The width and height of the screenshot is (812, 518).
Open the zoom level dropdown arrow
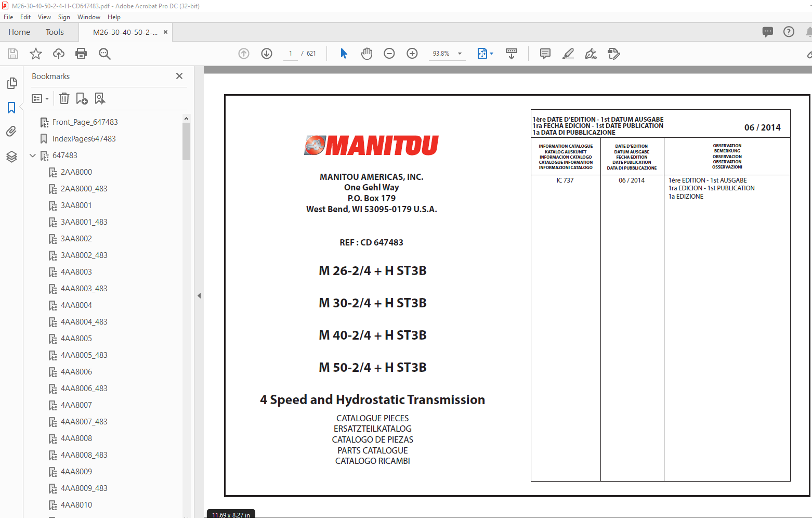point(460,54)
